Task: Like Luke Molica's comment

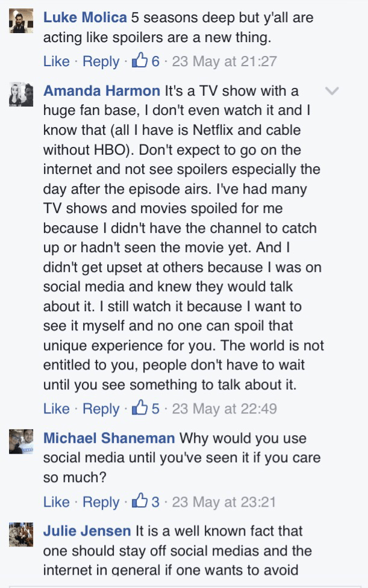Action: coord(57,61)
